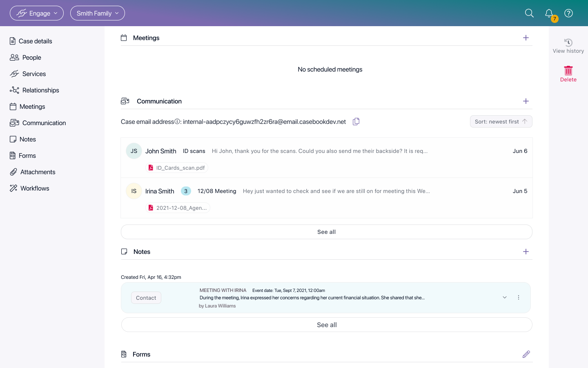
Task: Open the Smith Family case dropdown
Action: [x=98, y=13]
